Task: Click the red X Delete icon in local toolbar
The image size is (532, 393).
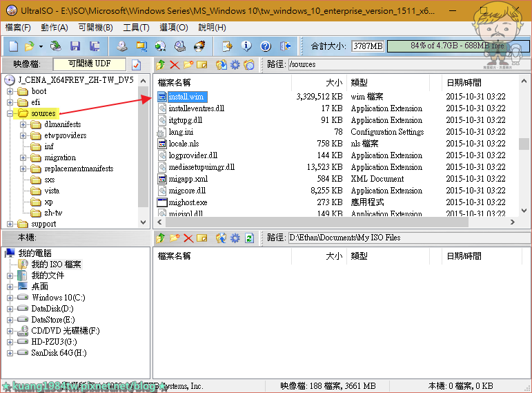Action: (x=188, y=238)
